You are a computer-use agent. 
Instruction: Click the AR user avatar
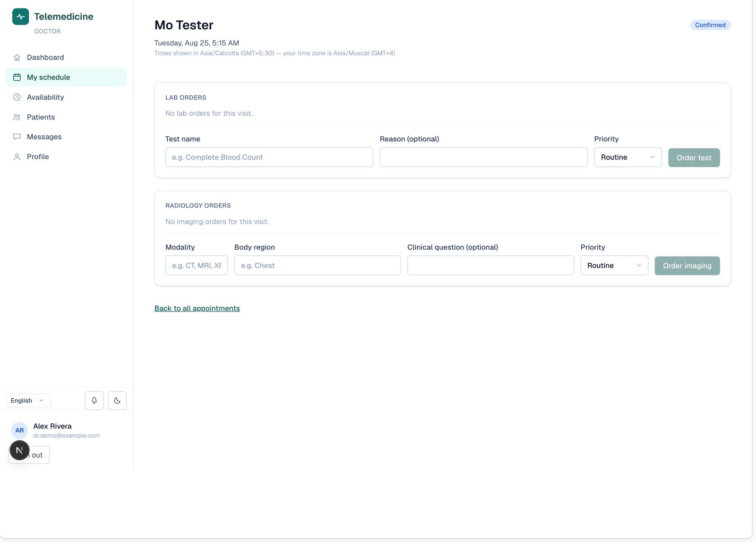pos(19,430)
